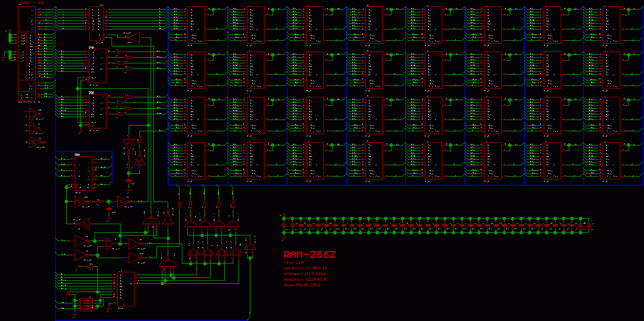
Task: Select the topmost spare AND gate below connector
Action: [x=32, y=114]
